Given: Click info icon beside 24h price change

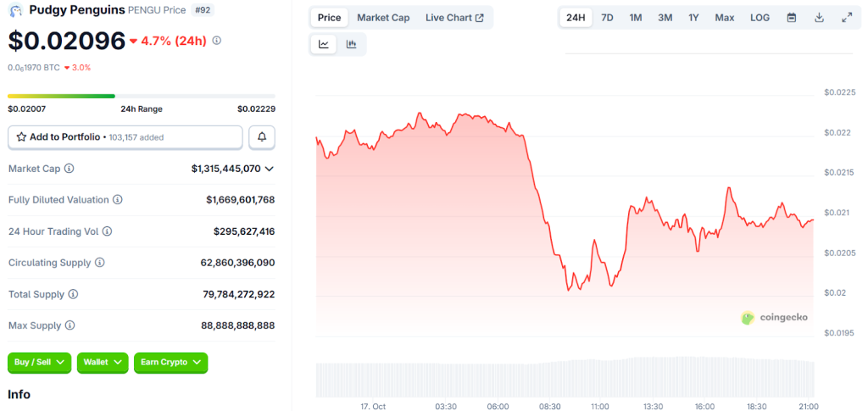Looking at the screenshot, I should coord(217,41).
